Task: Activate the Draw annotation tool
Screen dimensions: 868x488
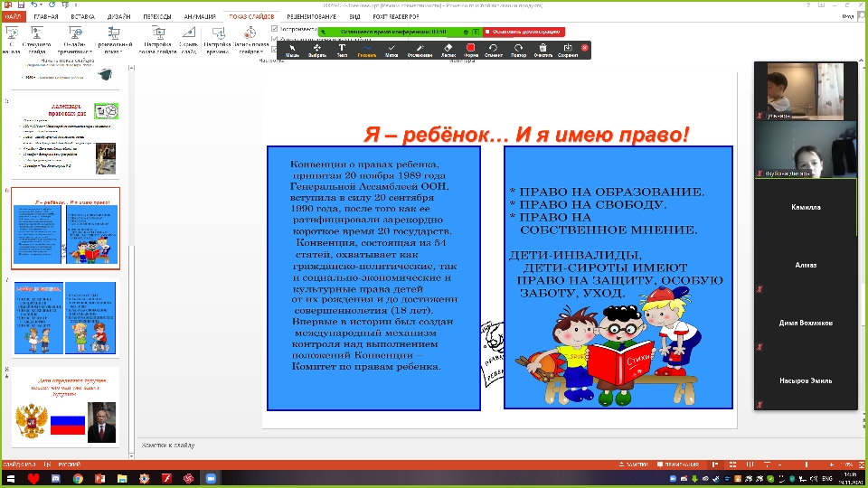Action: click(366, 50)
